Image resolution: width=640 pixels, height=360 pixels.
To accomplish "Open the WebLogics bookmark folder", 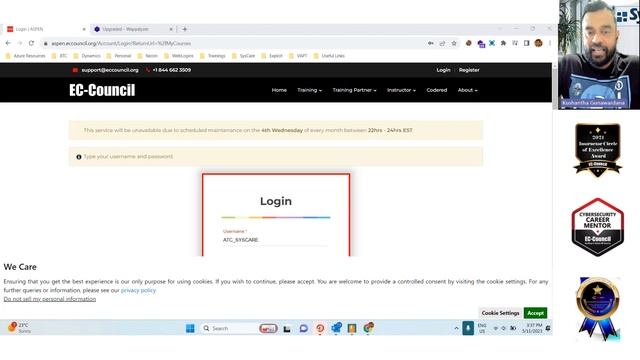I will [x=179, y=56].
